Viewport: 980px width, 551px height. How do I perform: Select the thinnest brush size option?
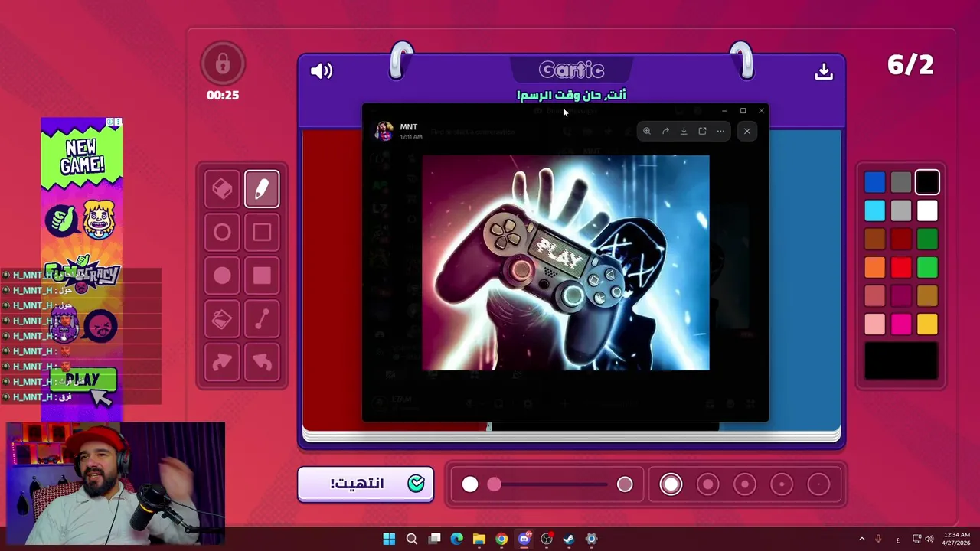pyautogui.click(x=818, y=484)
